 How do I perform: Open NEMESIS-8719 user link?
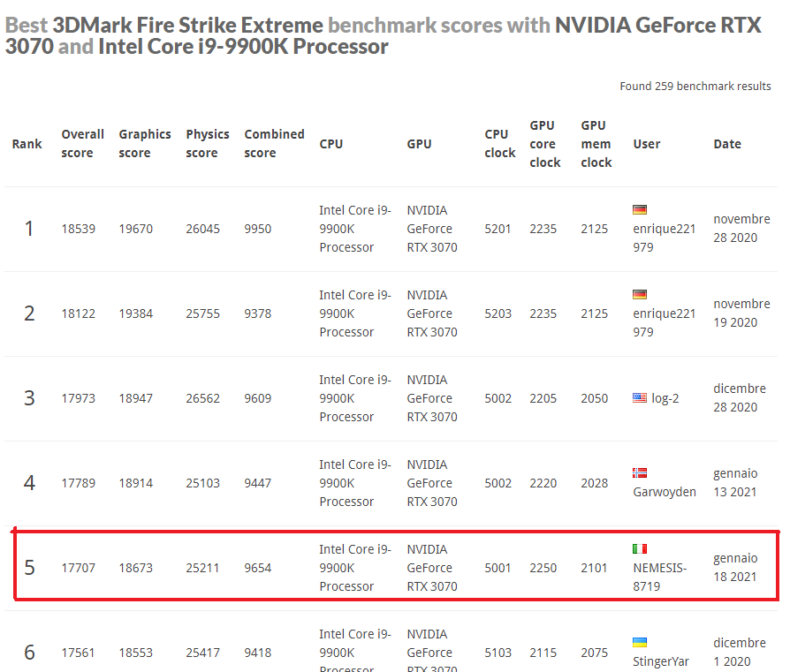coord(660,577)
